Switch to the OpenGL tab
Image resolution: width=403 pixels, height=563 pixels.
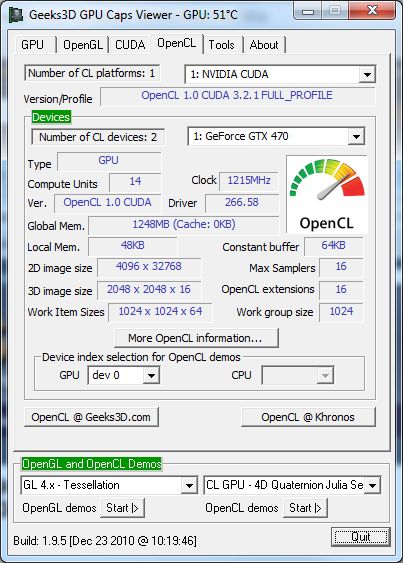pyautogui.click(x=83, y=45)
